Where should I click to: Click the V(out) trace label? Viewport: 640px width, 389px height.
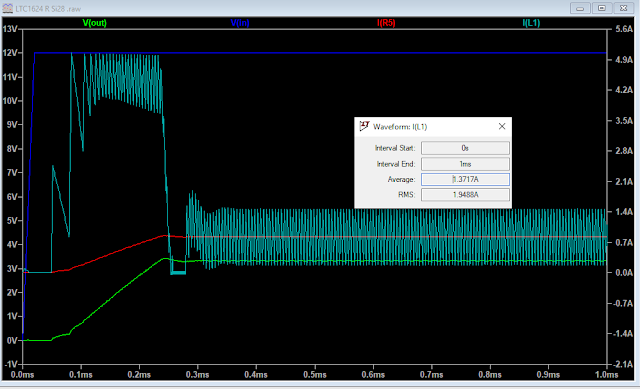click(94, 23)
